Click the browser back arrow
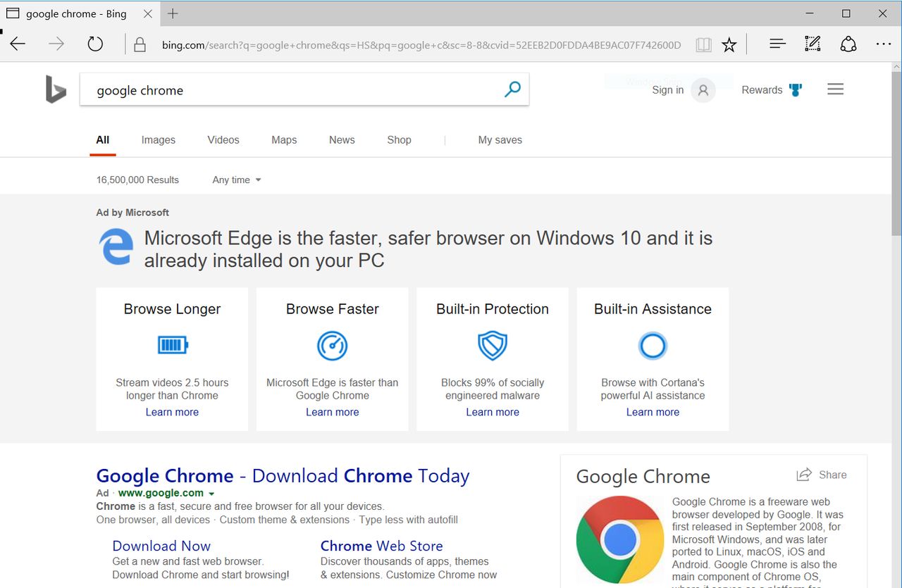The image size is (902, 588). (18, 44)
